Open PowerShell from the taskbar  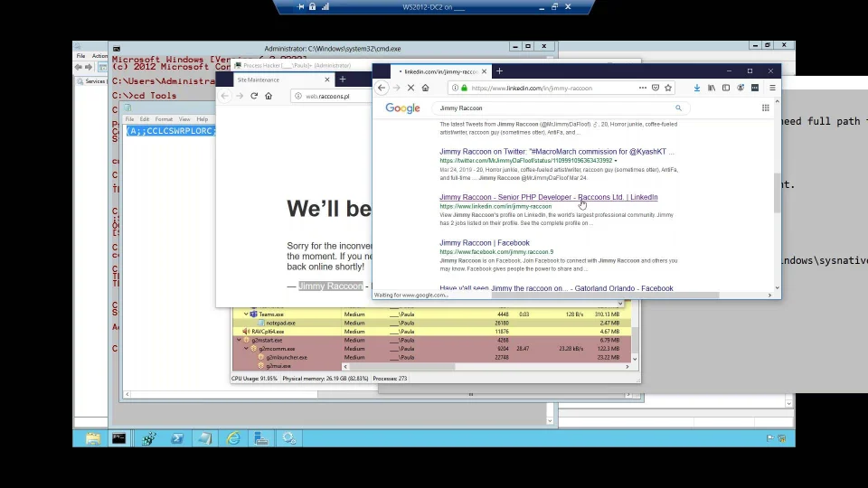pos(177,439)
